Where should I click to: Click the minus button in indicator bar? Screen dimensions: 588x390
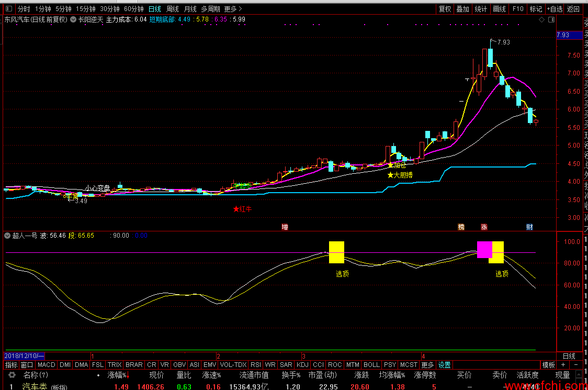pyautogui.click(x=575, y=364)
